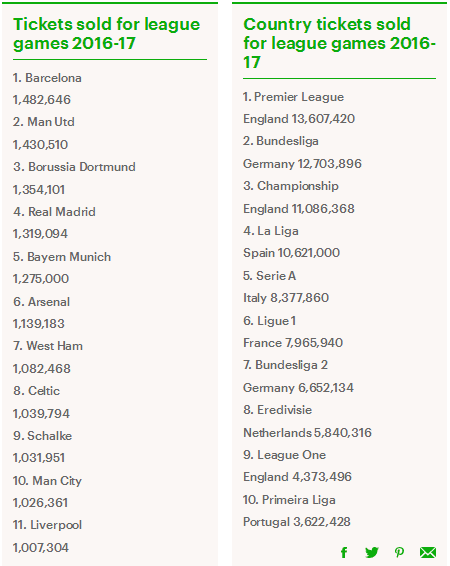The image size is (450, 566).
Task: Select the '1. Premier League' entry
Action: 293,97
